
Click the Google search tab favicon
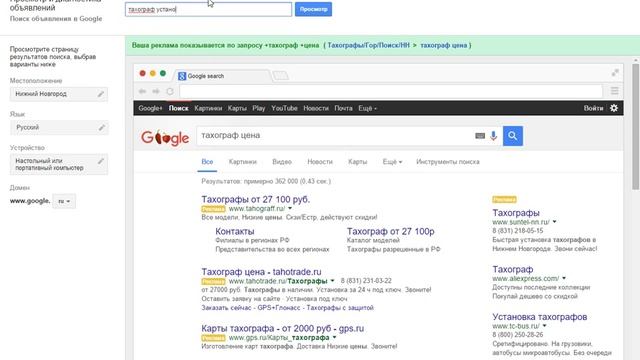(182, 76)
